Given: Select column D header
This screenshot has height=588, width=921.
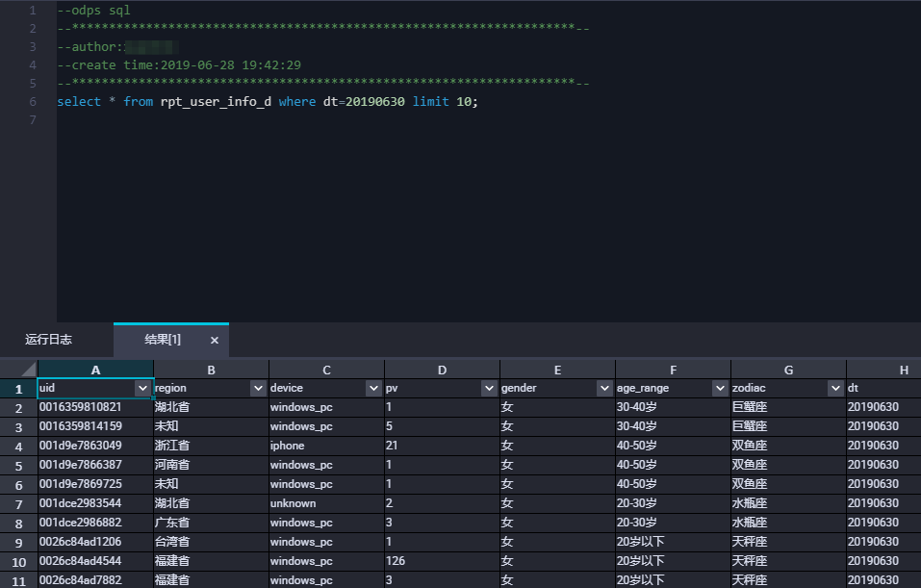Looking at the screenshot, I should (x=442, y=370).
